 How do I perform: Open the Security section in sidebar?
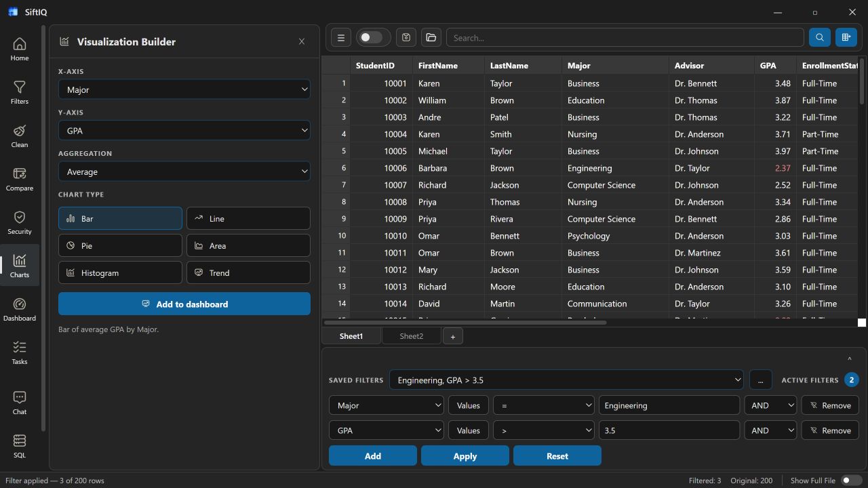pos(20,223)
